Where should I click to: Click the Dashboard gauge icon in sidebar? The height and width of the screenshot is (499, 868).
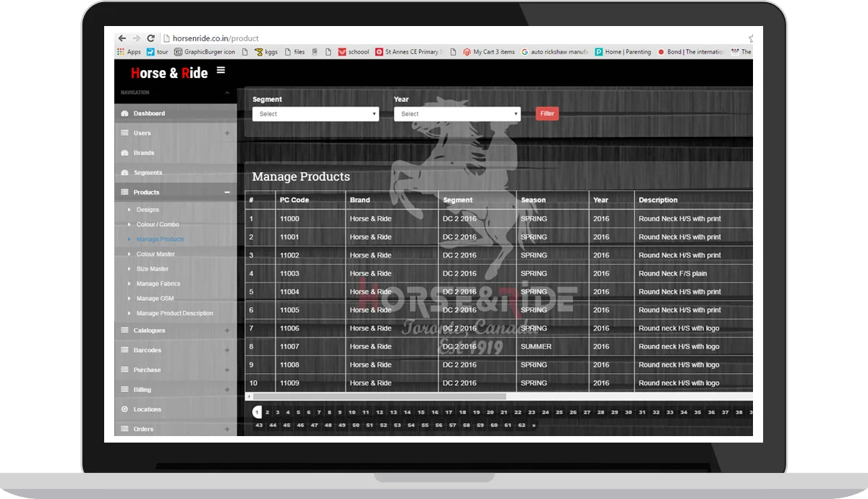(124, 114)
